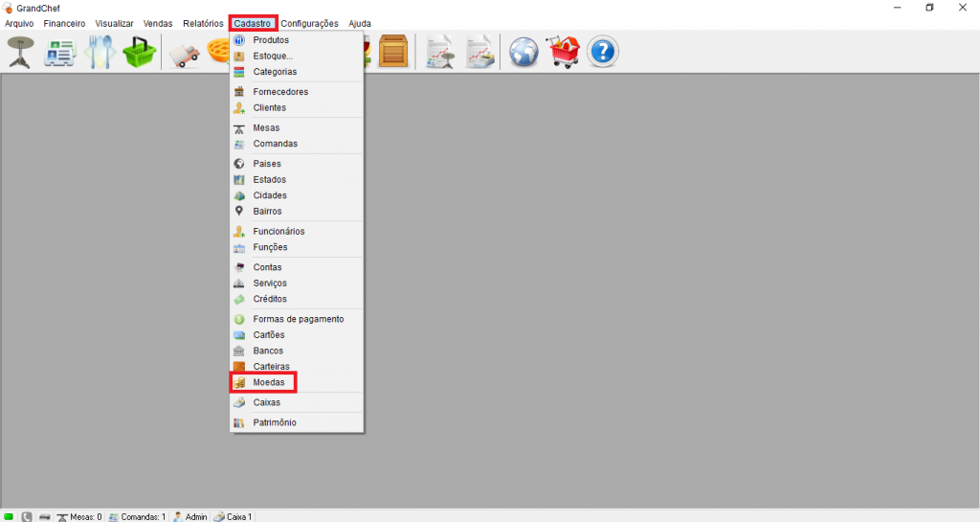The height and width of the screenshot is (522, 980).
Task: Click the blue help question mark icon
Action: coord(602,52)
